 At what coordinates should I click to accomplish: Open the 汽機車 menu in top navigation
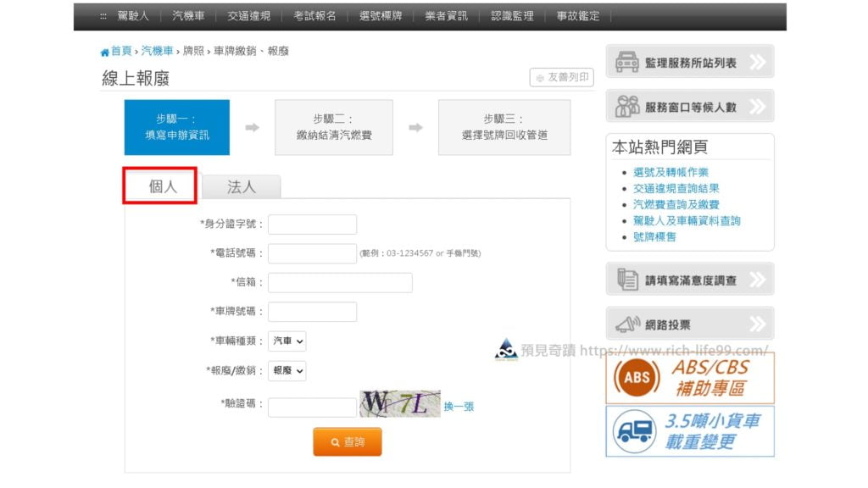pyautogui.click(x=188, y=16)
